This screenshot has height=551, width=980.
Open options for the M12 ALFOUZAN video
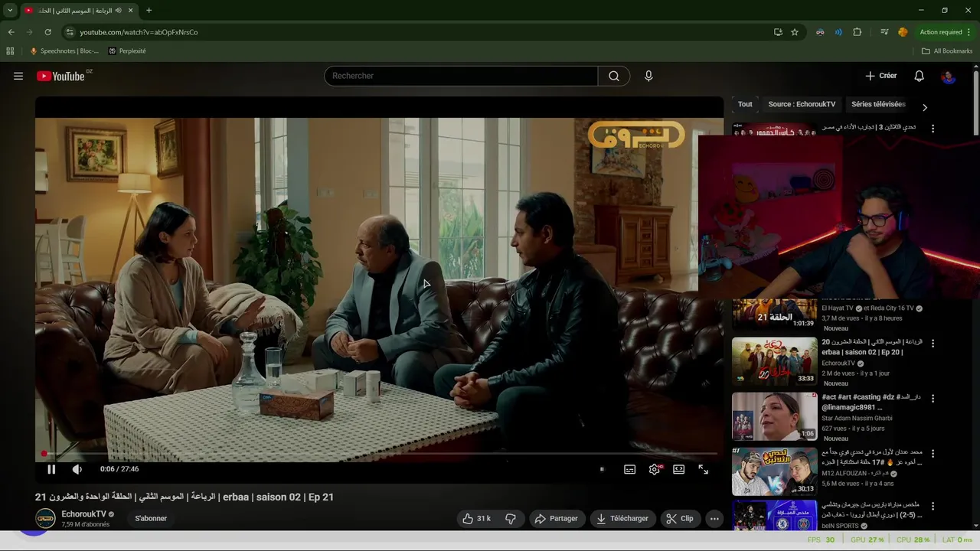(933, 453)
